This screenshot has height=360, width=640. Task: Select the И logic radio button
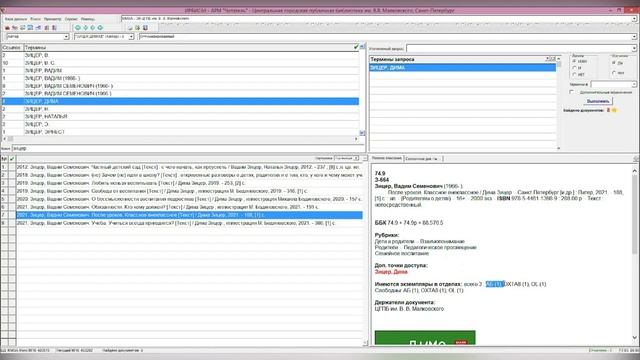pos(574,68)
